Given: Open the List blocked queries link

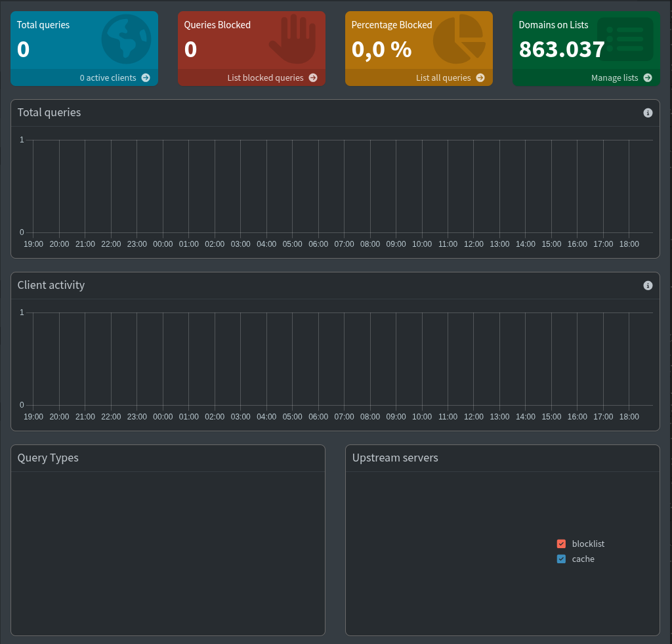Looking at the screenshot, I should coord(265,77).
